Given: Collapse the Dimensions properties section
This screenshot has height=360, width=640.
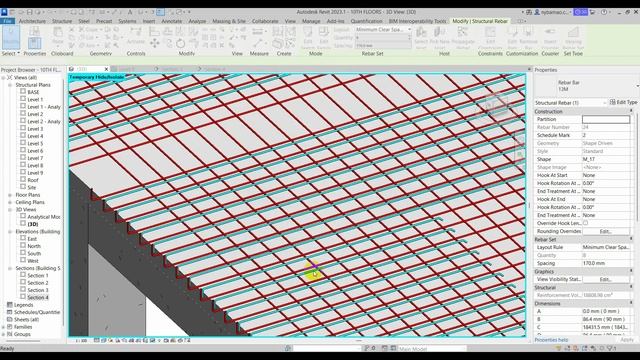Looking at the screenshot, I should click(631, 303).
